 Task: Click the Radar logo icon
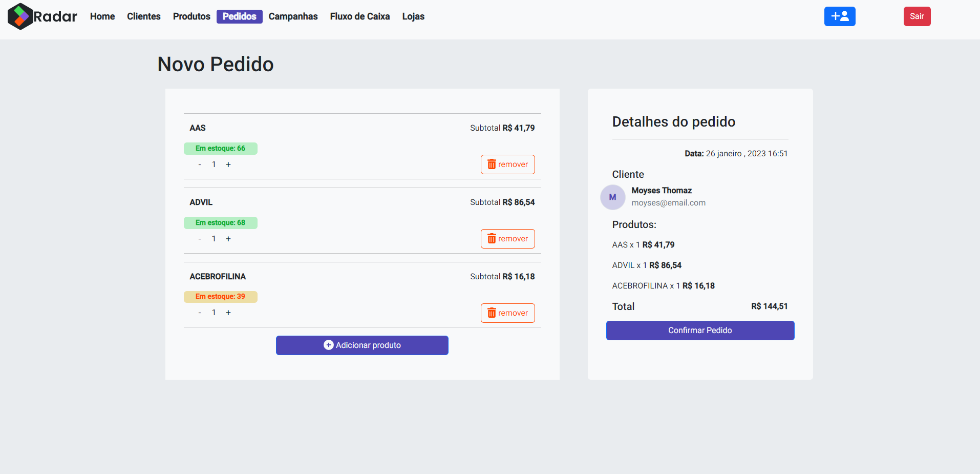pos(20,16)
